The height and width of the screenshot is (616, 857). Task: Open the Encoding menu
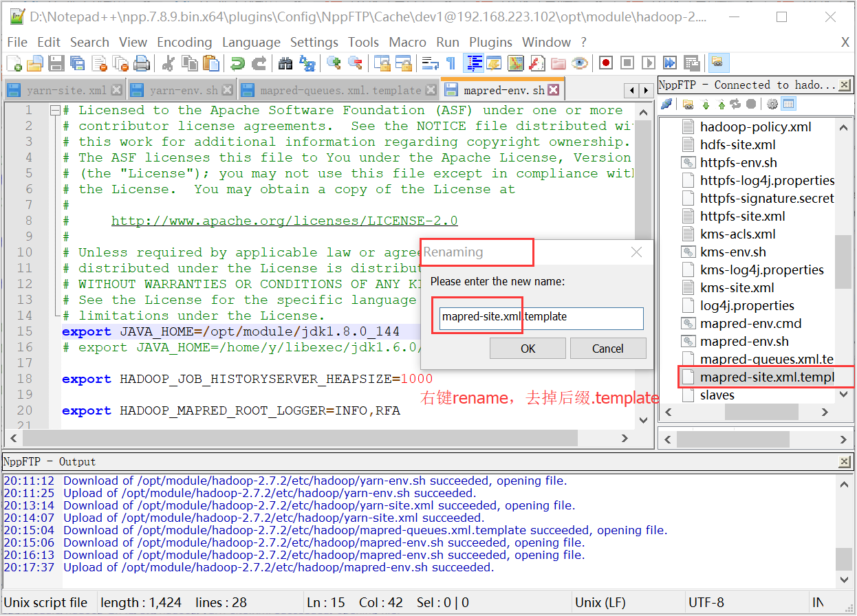(x=184, y=42)
